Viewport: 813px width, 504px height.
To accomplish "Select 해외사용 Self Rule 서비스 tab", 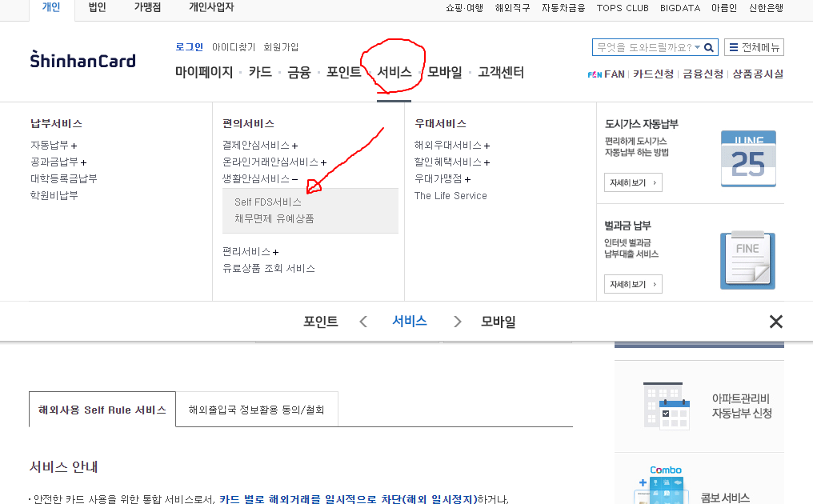I will 102,410.
